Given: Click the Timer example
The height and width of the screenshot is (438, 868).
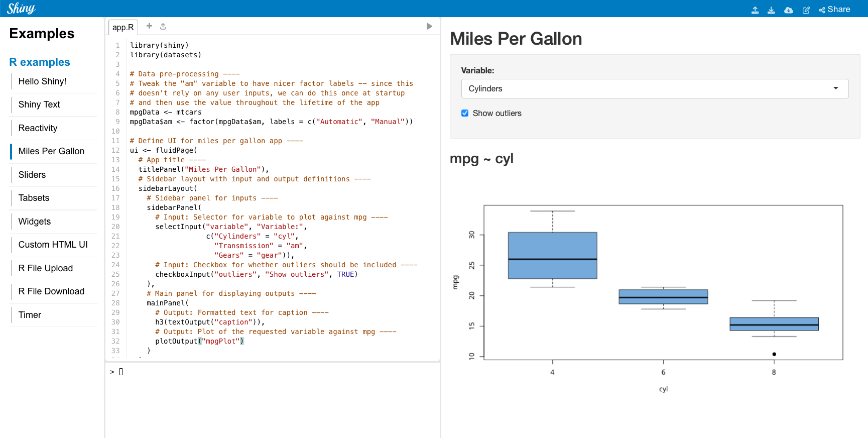Looking at the screenshot, I should pyautogui.click(x=30, y=315).
